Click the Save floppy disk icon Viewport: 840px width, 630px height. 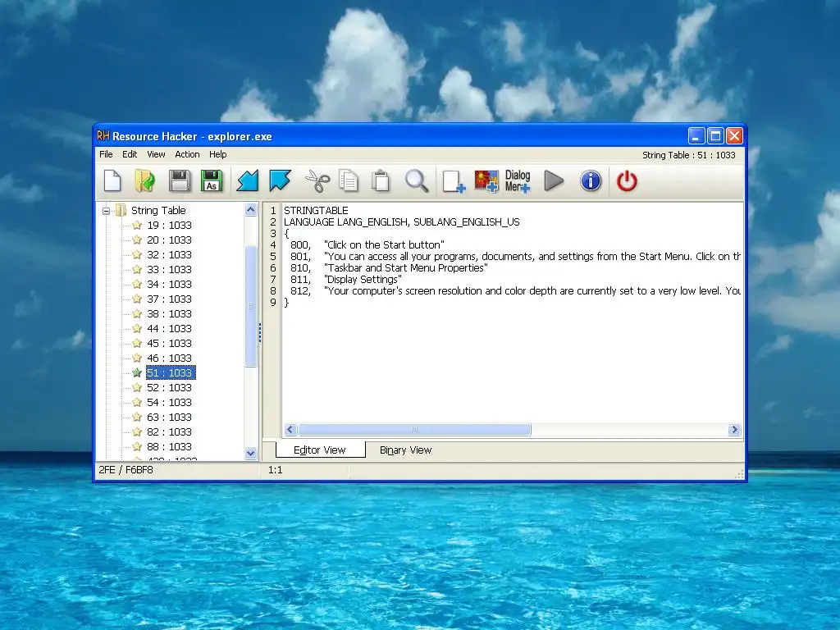point(180,180)
